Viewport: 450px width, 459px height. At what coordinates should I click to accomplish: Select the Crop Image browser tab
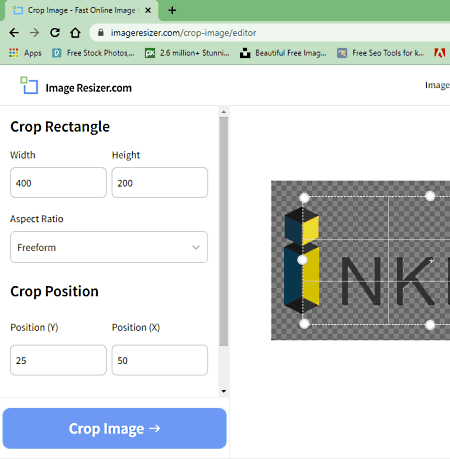[x=82, y=10]
